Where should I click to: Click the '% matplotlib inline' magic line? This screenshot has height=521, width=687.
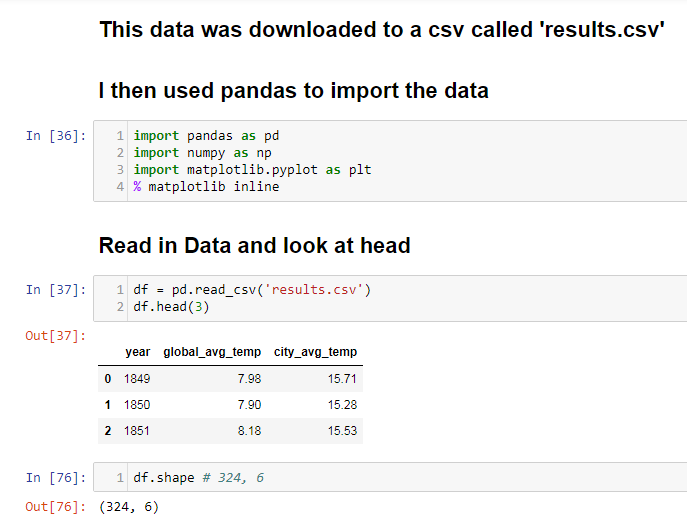tap(206, 187)
